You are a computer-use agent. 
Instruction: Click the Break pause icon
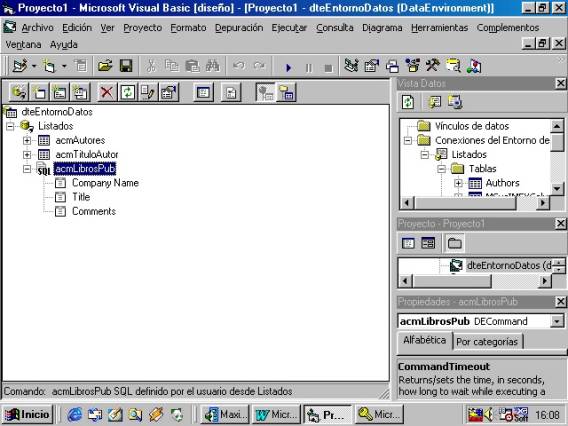(x=309, y=67)
